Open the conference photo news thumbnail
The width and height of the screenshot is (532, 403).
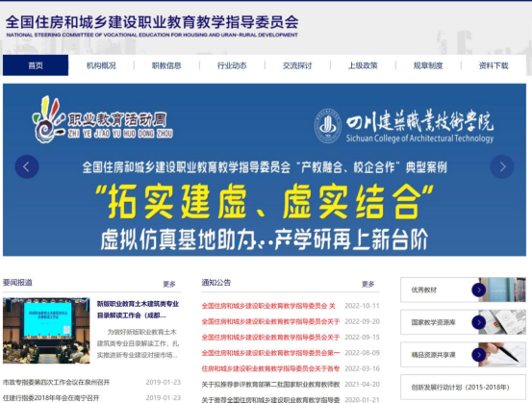pos(46,331)
